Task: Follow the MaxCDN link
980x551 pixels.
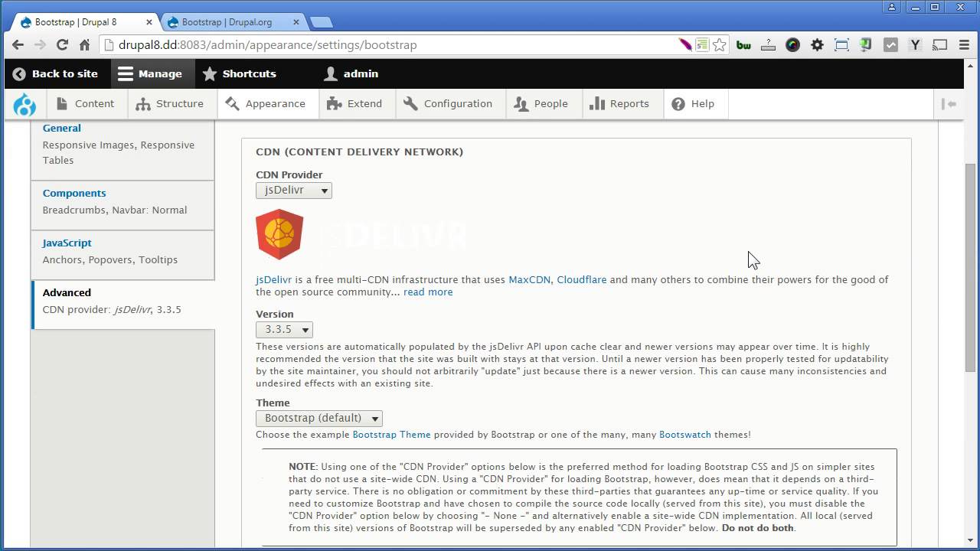Action: tap(529, 280)
